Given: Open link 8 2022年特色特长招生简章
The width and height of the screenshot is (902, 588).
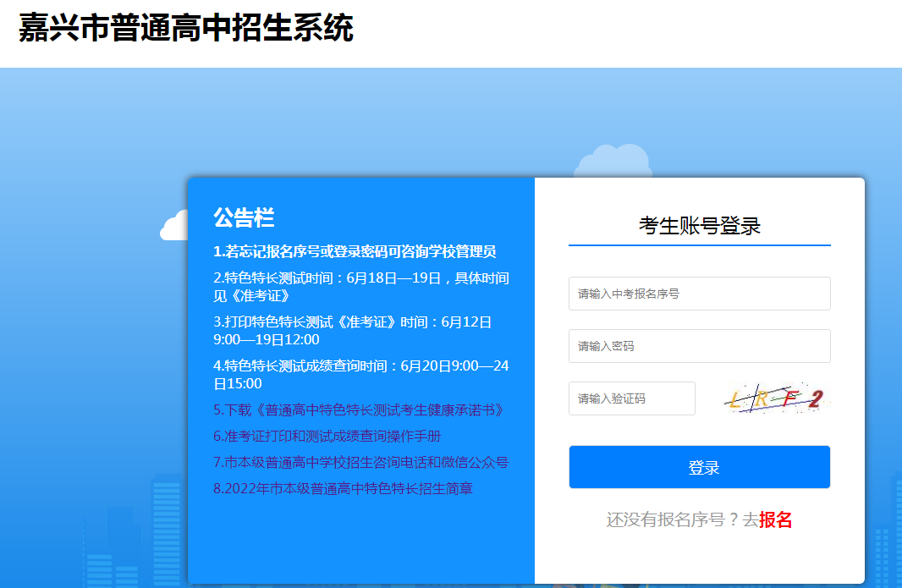Looking at the screenshot, I should (343, 489).
